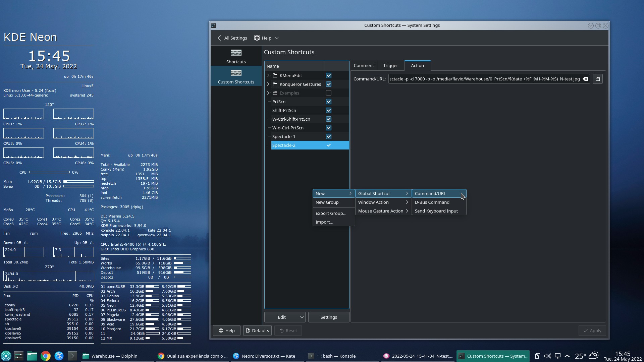
Task: Expand the KMenuEdit group
Action: pos(268,75)
